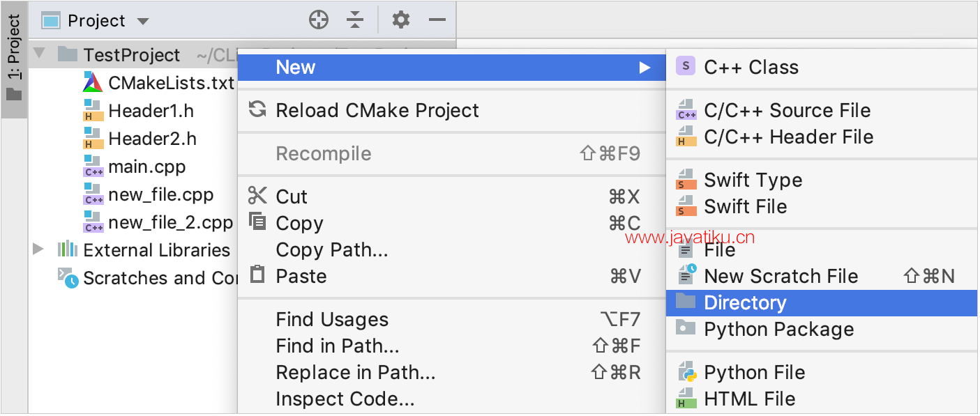
Task: Click the Collapse All icon in Project toolbar
Action: tap(356, 20)
